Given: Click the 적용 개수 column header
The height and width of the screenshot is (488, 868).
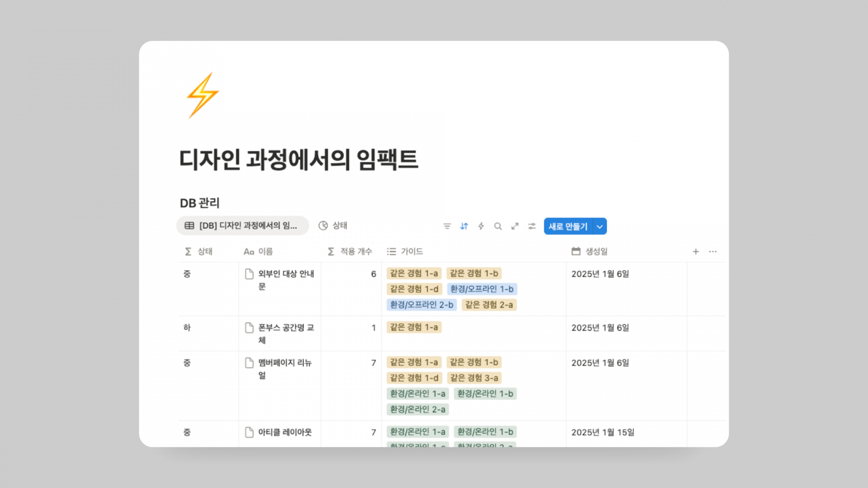Looking at the screenshot, I should coord(355,252).
